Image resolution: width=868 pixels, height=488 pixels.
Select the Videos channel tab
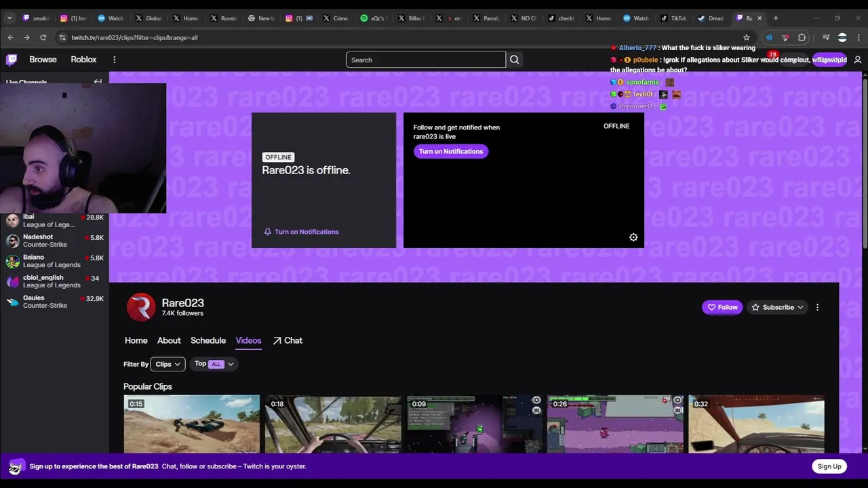point(248,340)
